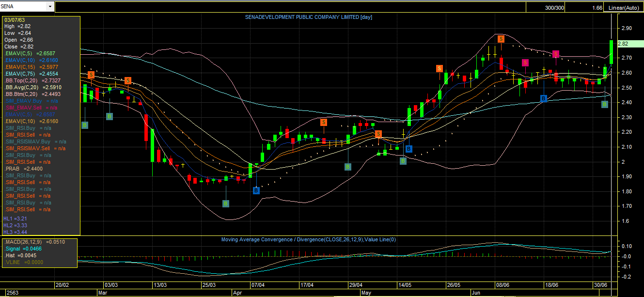Image resolution: width=644 pixels, height=297 pixels.
Task: Click the HL1 =3.21 legend line
Action: tap(15, 219)
